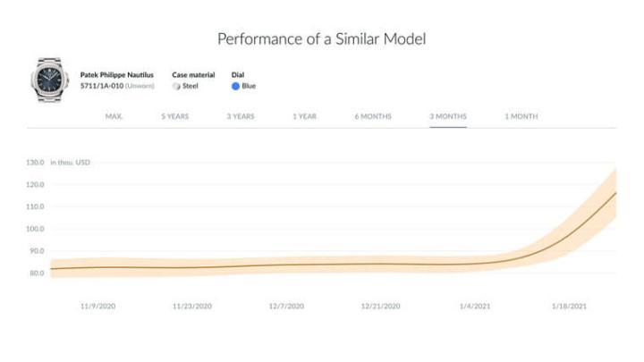
Task: Select the MAX. time range tab
Action: click(114, 116)
